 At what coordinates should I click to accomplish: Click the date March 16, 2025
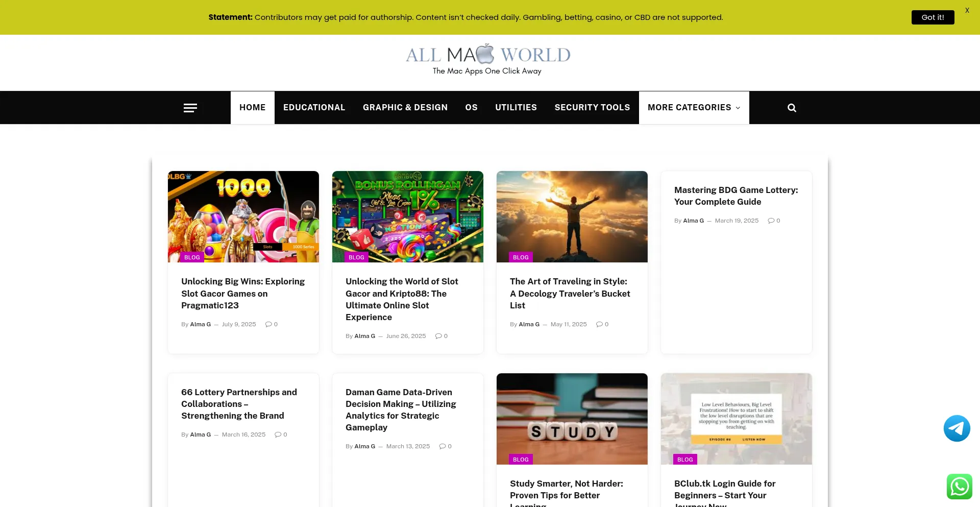coord(244,434)
